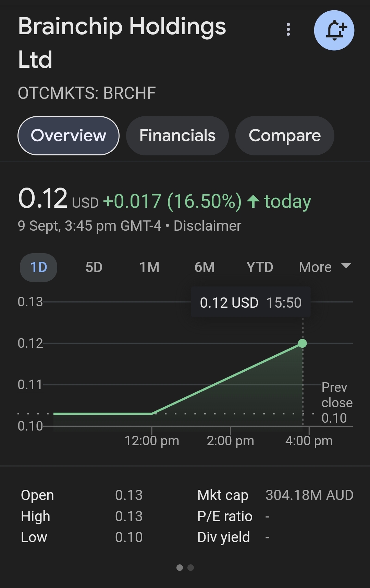Click the Open label
This screenshot has height=588, width=370.
coord(37,495)
